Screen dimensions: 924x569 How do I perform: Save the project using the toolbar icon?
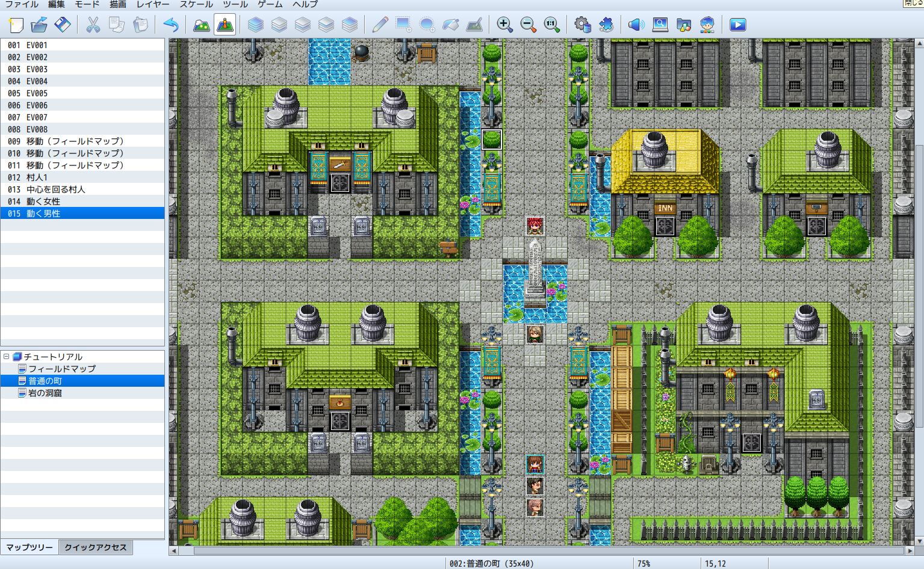63,25
